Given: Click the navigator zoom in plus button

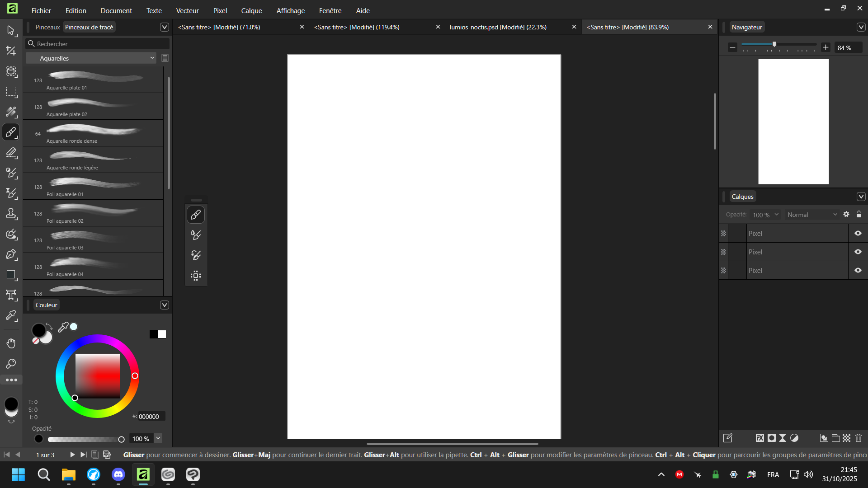Looking at the screenshot, I should (826, 47).
